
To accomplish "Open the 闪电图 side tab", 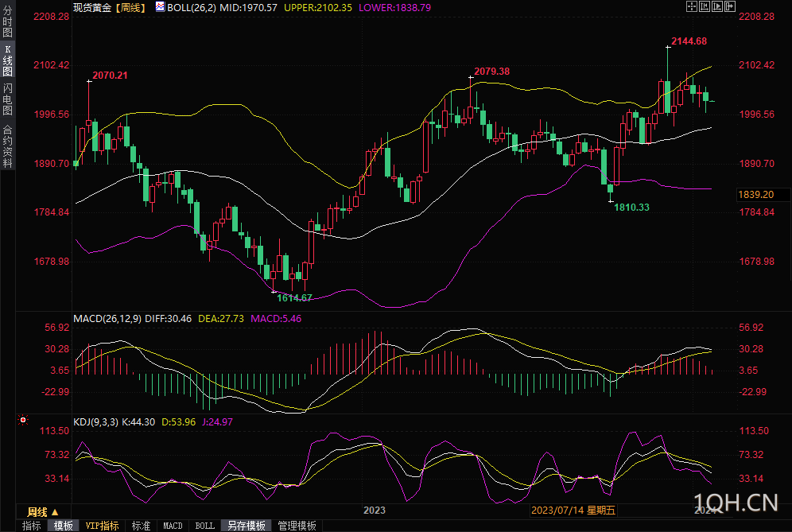I will (x=7, y=99).
